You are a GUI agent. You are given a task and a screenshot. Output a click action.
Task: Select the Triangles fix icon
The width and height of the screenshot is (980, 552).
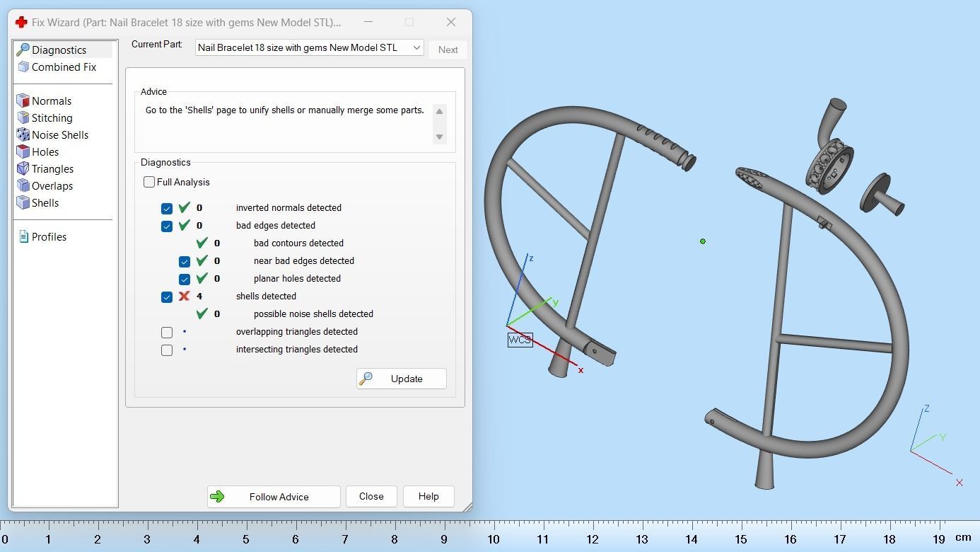[23, 168]
